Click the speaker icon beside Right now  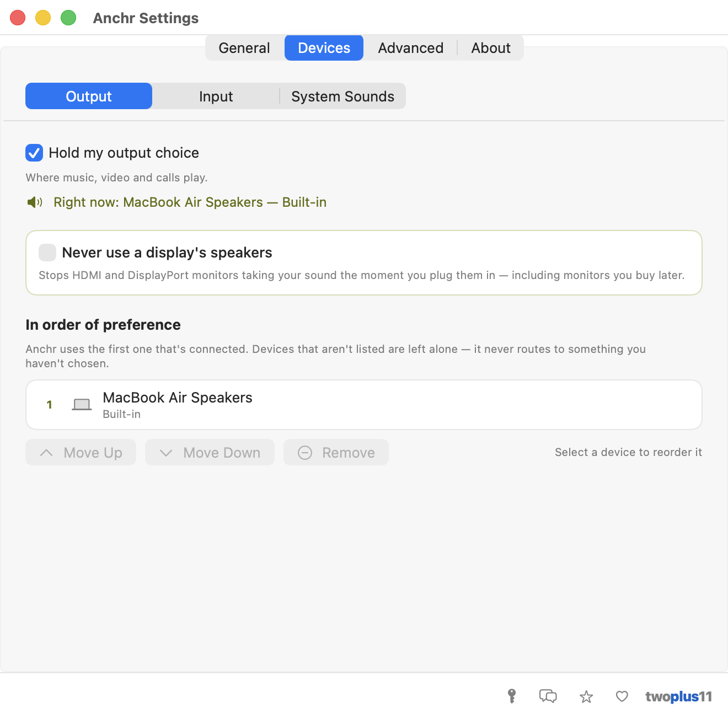pos(35,202)
